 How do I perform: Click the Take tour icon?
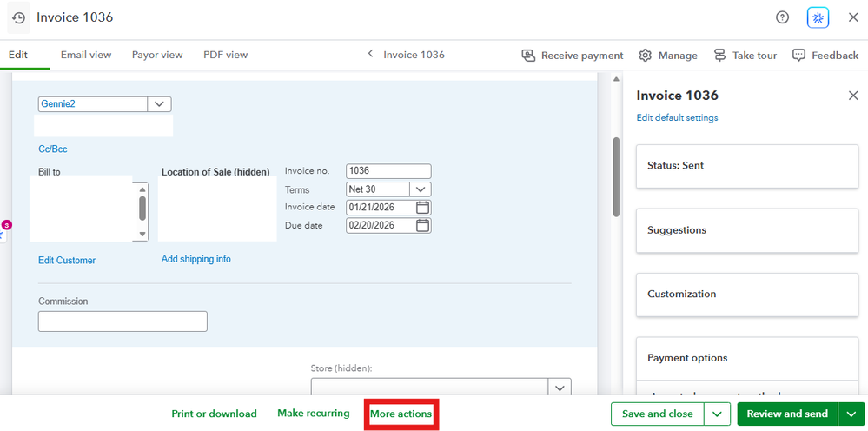[x=719, y=56]
